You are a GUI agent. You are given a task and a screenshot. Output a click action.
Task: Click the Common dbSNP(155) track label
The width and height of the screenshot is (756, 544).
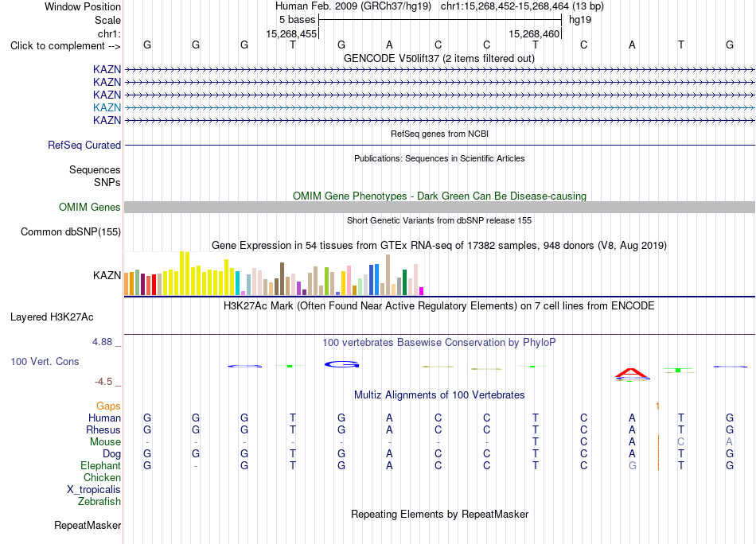(70, 231)
